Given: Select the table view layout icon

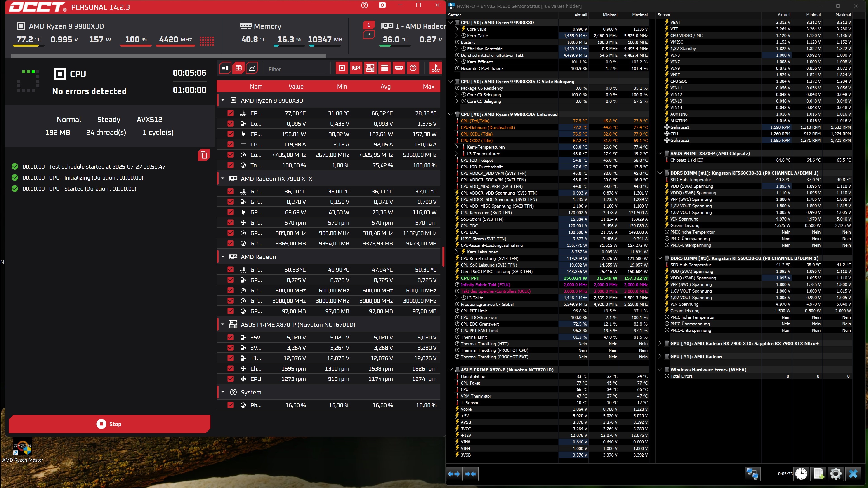Looking at the screenshot, I should [238, 68].
